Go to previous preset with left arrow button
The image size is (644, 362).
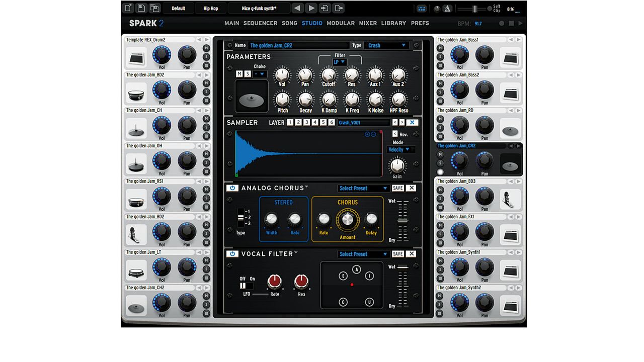[x=298, y=8]
